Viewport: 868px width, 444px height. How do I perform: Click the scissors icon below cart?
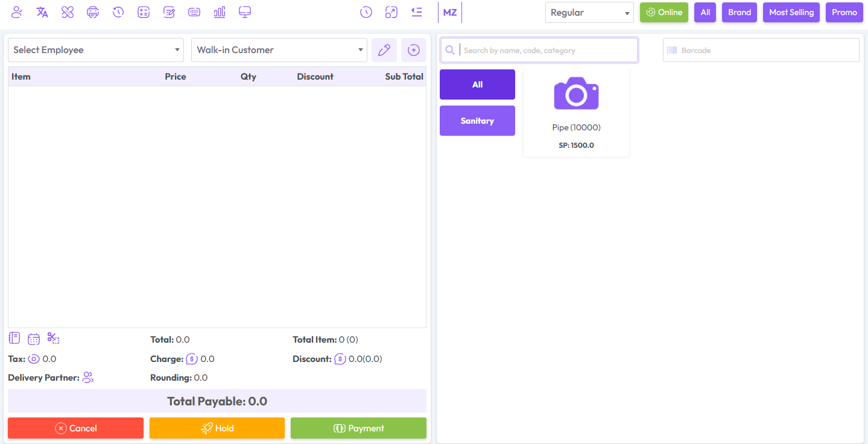(53, 338)
